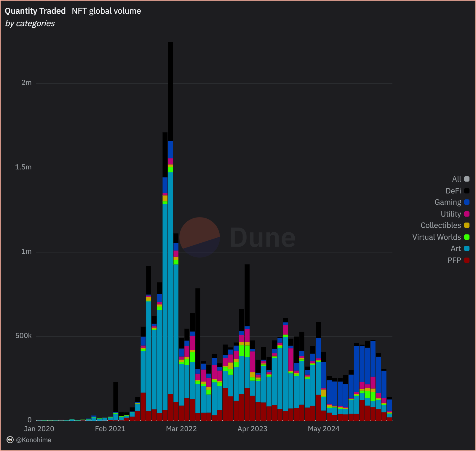The height and width of the screenshot is (451, 476).
Task: Expand the Collectibles legend entry
Action: (441, 225)
